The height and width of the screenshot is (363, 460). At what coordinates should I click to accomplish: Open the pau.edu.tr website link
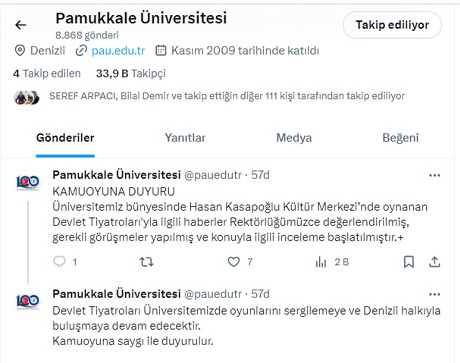click(x=118, y=51)
